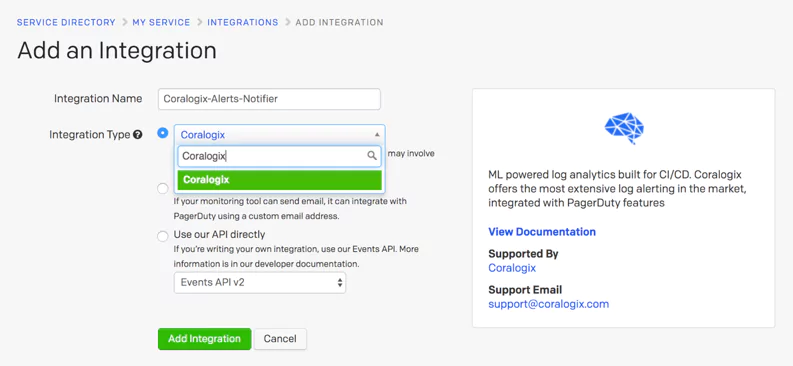793x366 pixels.
Task: Select the Coralogix integration type radio button
Action: point(162,133)
